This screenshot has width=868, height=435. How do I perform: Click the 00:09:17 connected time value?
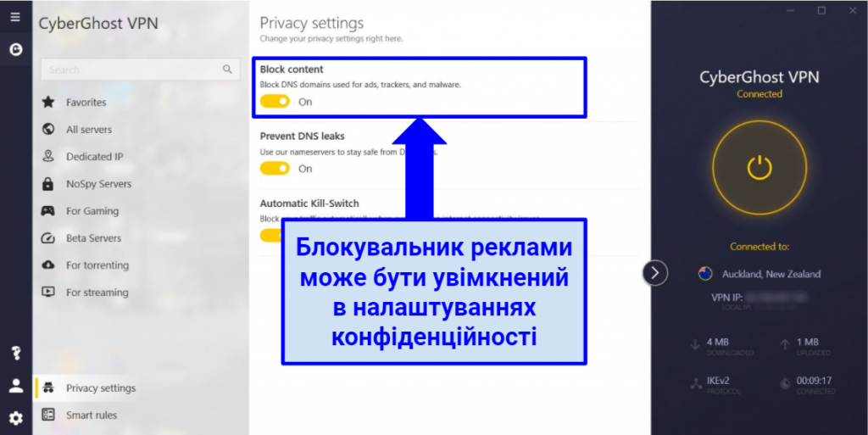[x=814, y=381]
